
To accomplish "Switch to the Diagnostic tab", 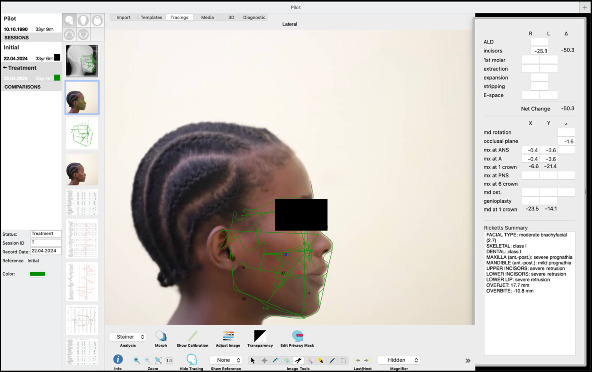I will click(x=254, y=17).
